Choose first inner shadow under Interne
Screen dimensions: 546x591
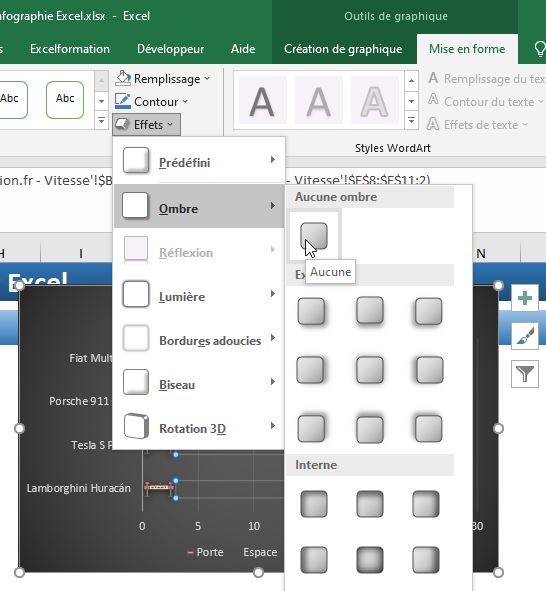pyautogui.click(x=314, y=504)
